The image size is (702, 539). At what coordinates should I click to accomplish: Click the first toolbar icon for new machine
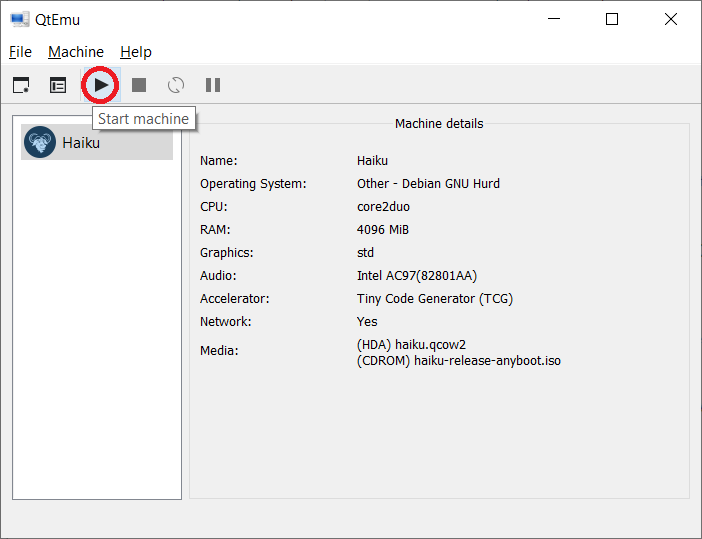coord(21,85)
